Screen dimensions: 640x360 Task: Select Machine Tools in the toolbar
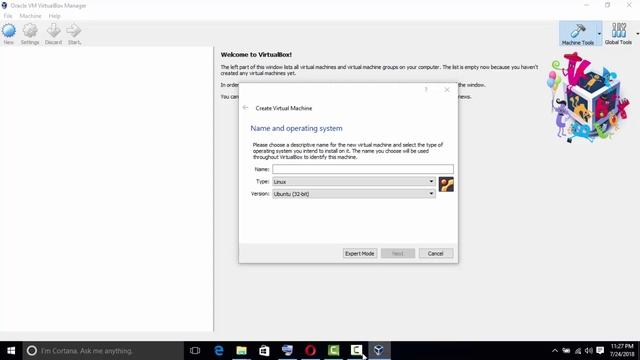(578, 33)
